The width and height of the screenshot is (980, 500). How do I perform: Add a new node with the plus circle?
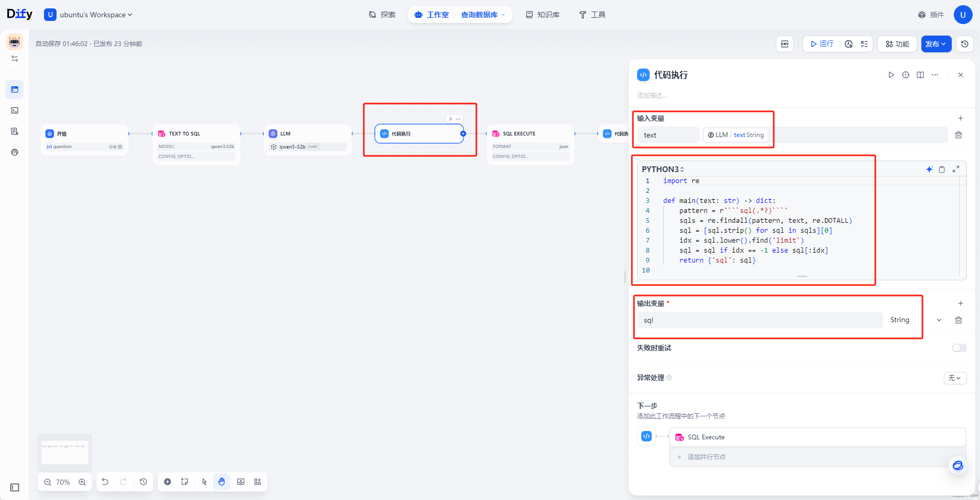click(x=168, y=482)
